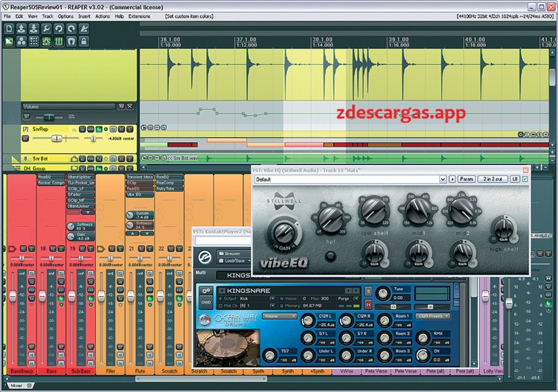The image size is (558, 392).
Task: Open the Midi Ch dropdown in KINGSNARE
Action: (x=272, y=306)
